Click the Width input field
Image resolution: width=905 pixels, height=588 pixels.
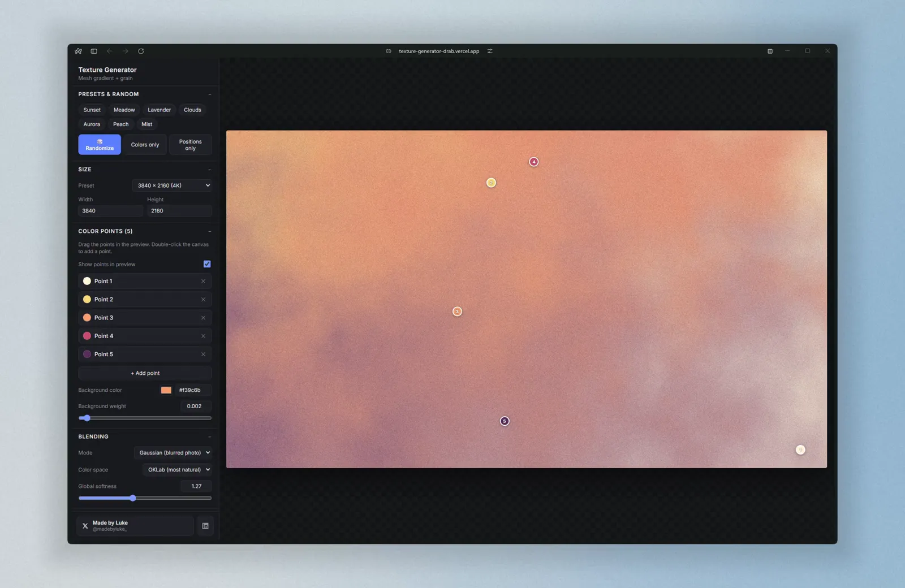pos(110,211)
